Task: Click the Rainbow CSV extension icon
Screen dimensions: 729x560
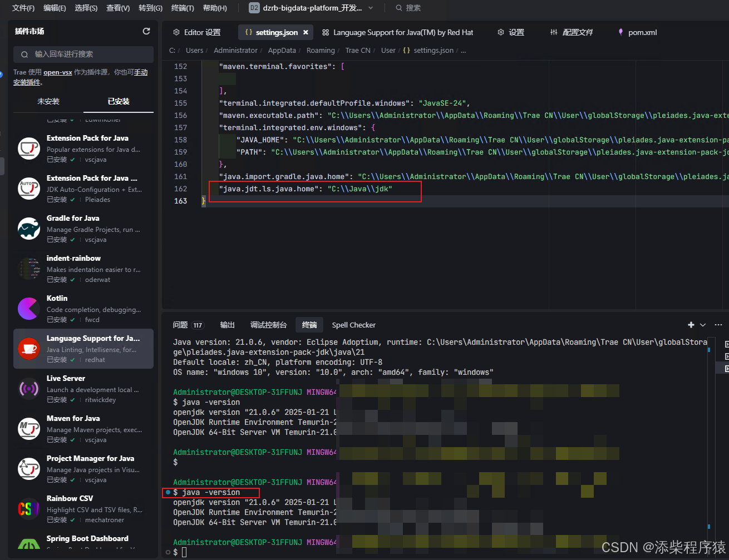Action: pos(28,509)
